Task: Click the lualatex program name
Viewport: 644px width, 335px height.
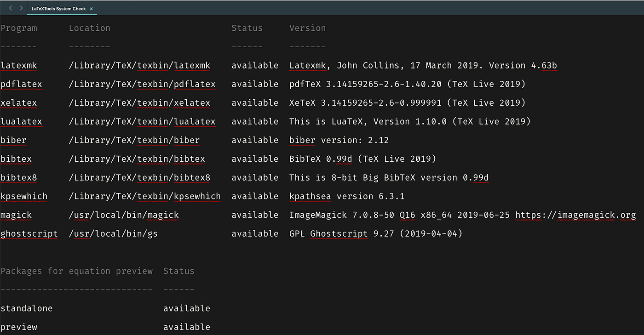Action: (x=22, y=122)
